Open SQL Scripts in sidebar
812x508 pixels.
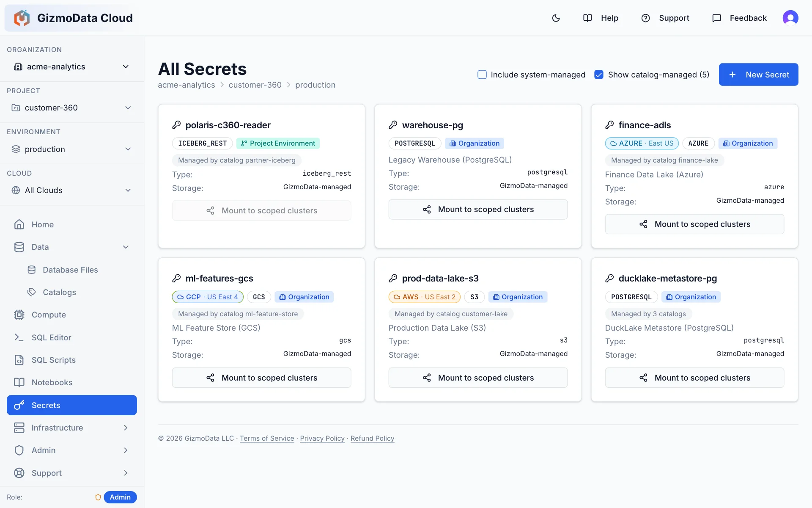[72, 360]
